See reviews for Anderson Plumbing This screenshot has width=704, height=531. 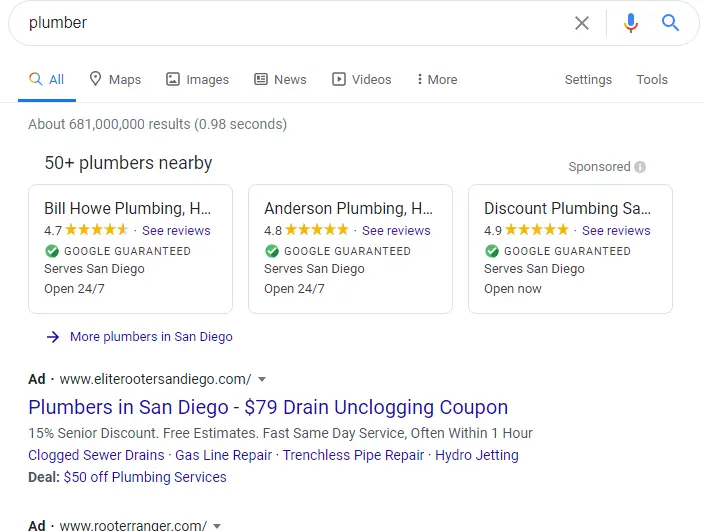(x=396, y=230)
